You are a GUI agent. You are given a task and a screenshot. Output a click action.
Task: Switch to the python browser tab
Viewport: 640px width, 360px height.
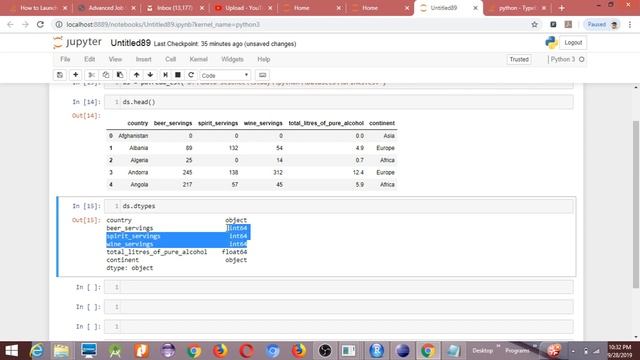point(517,8)
